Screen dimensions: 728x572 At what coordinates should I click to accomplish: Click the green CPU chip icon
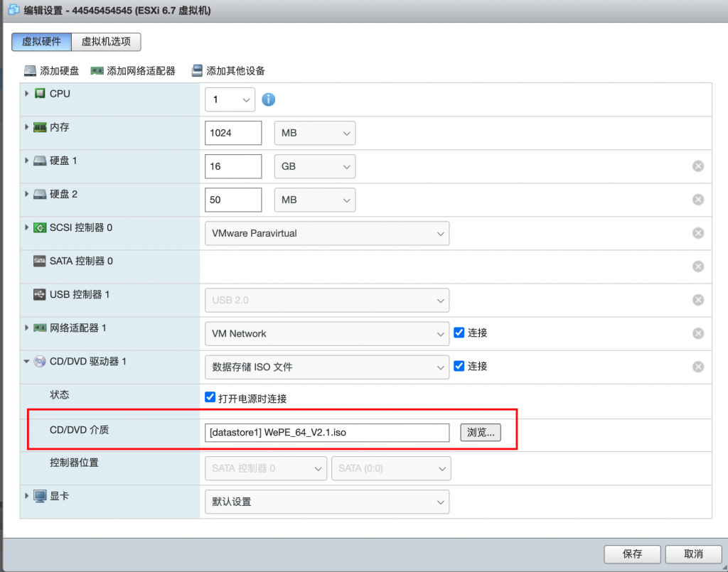point(41,94)
